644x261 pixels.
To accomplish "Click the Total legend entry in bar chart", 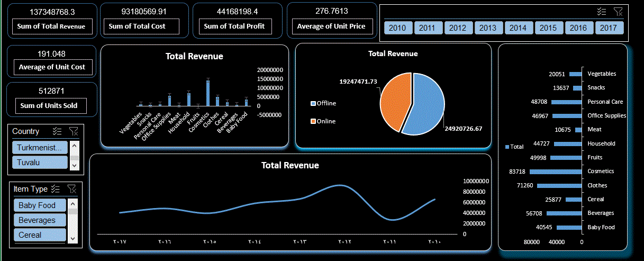I will (515, 147).
